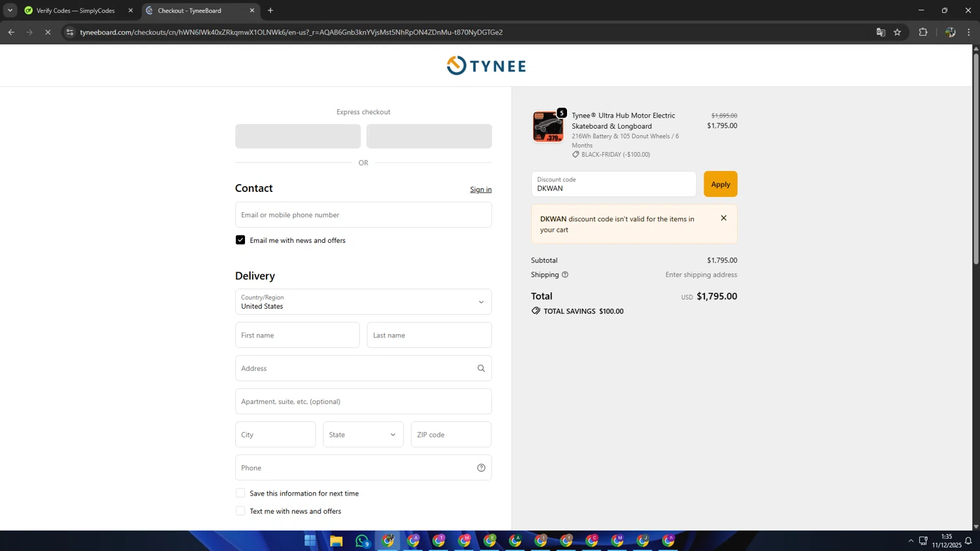Stop loading the page
980x551 pixels.
[48, 32]
